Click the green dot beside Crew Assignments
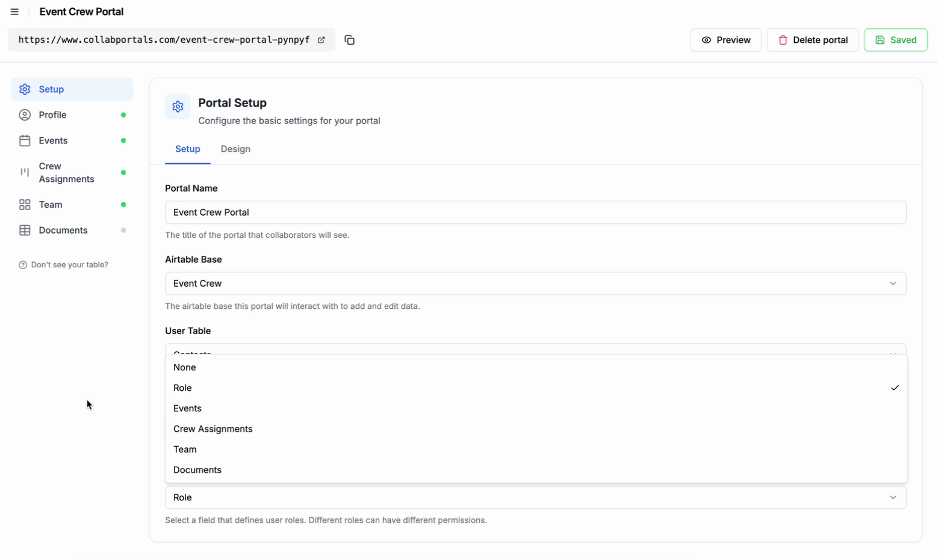Viewport: 938px width, 560px height. [x=123, y=173]
